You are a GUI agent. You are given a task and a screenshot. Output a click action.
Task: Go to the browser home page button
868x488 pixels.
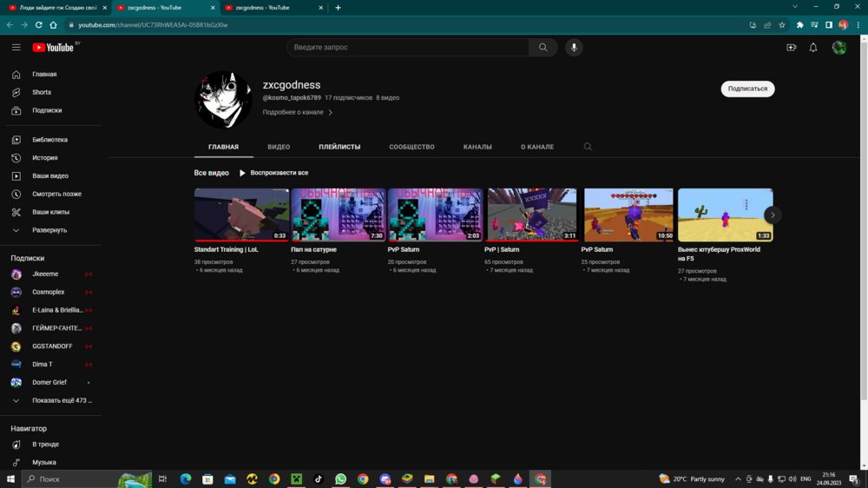pos(53,25)
